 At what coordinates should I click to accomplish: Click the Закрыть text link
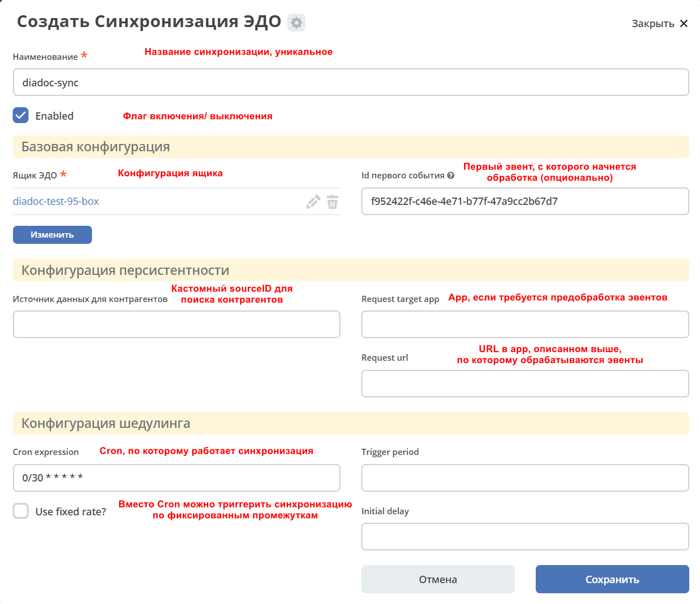click(x=653, y=24)
